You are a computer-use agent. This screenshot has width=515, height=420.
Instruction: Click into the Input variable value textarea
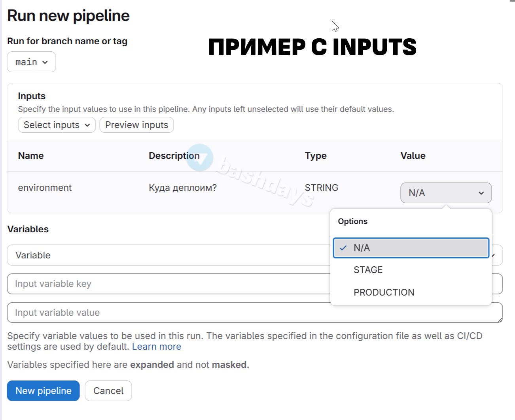click(166, 313)
